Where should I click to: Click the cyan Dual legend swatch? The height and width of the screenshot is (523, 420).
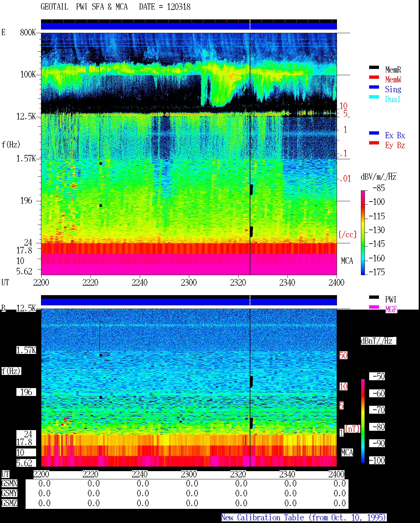(x=374, y=97)
